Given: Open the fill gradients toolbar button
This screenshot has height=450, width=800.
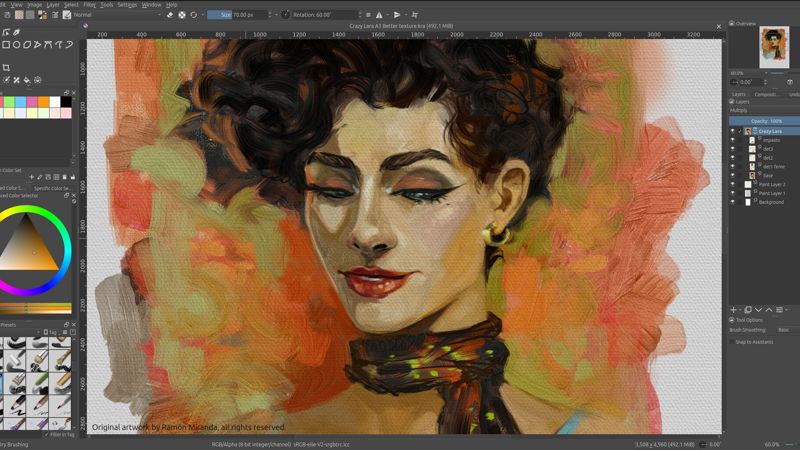Looking at the screenshot, I should tap(19, 15).
